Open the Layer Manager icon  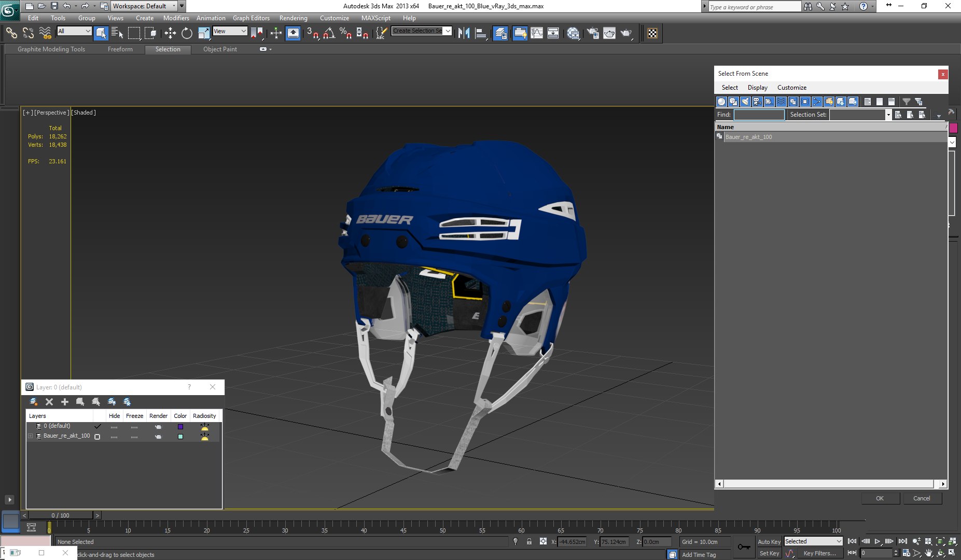click(x=500, y=33)
